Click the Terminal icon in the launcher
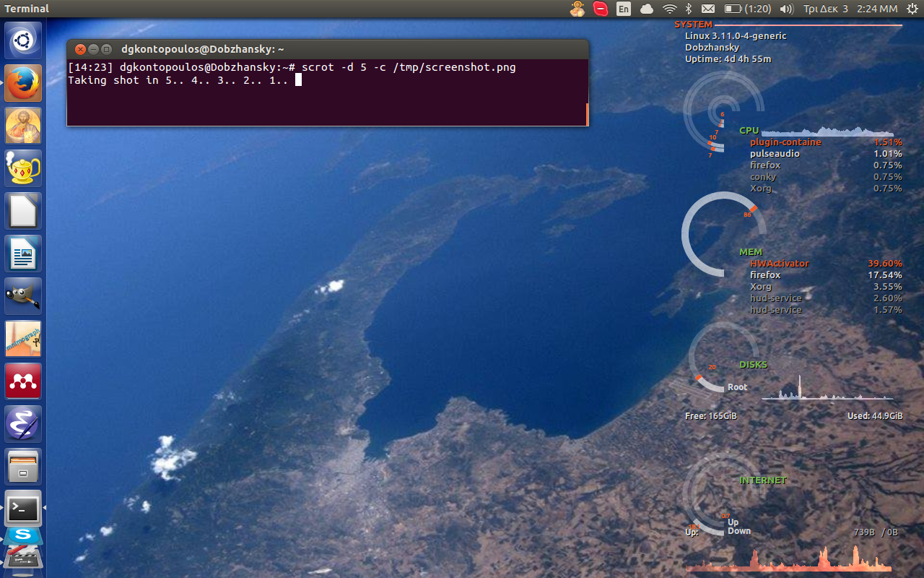This screenshot has width=924, height=578. click(x=23, y=509)
